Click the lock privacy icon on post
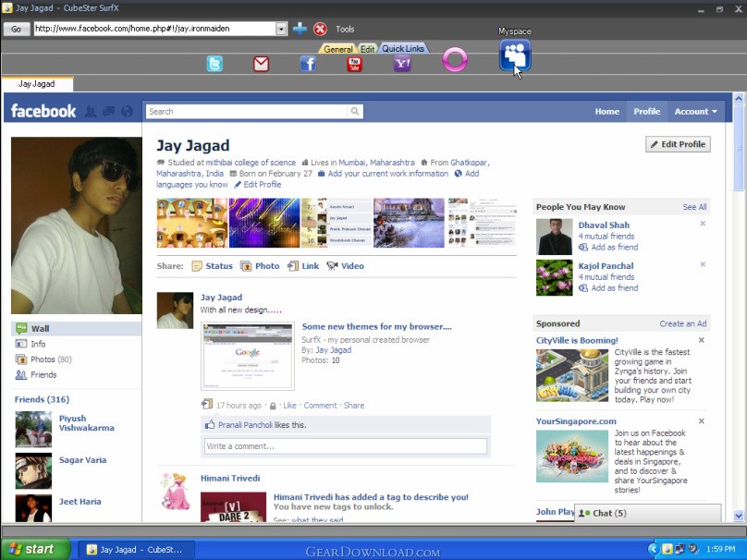 point(273,406)
